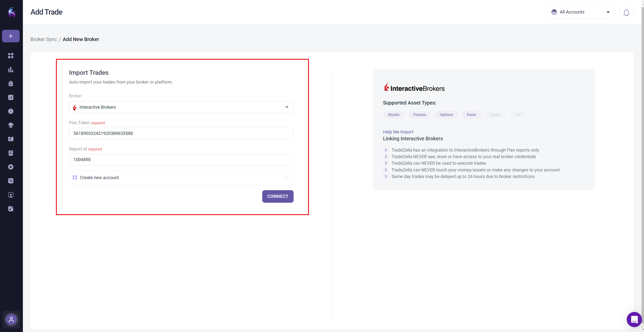Click the notification bell icon
The height and width of the screenshot is (332, 644).
tap(626, 12)
